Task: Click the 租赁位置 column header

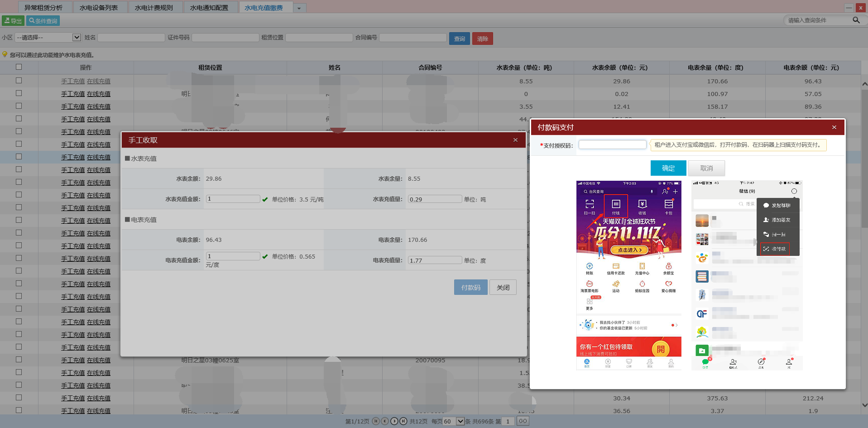Action: tap(210, 67)
